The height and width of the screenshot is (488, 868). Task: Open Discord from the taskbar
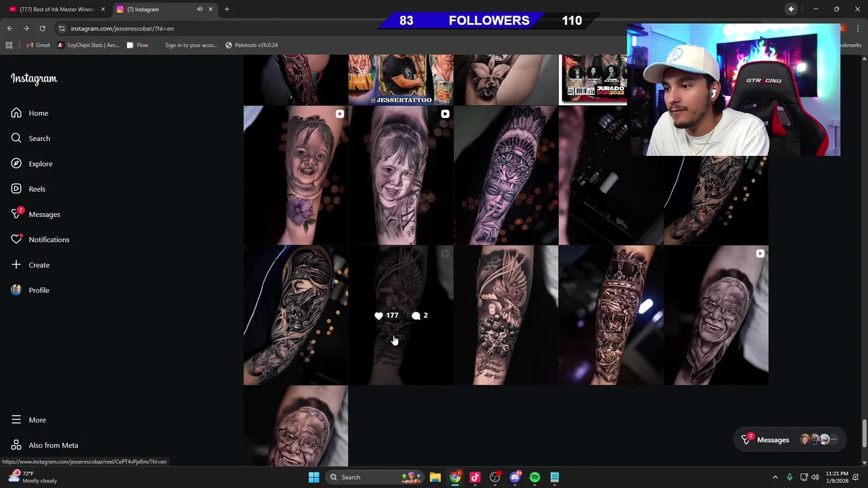[x=515, y=477]
